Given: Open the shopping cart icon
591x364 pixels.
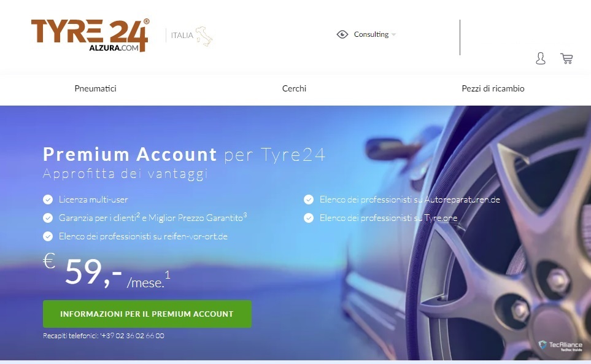Looking at the screenshot, I should (x=566, y=58).
